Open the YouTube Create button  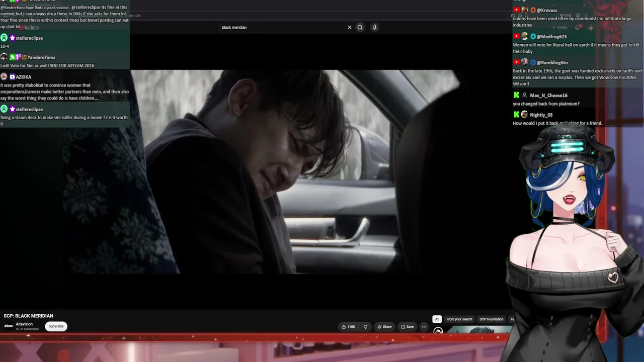[560, 27]
